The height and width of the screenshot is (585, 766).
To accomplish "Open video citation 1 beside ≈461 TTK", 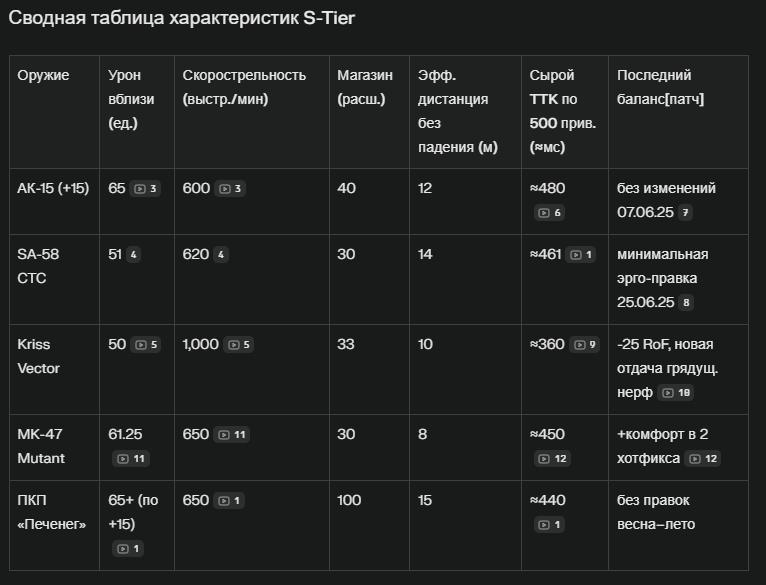I will tap(580, 255).
